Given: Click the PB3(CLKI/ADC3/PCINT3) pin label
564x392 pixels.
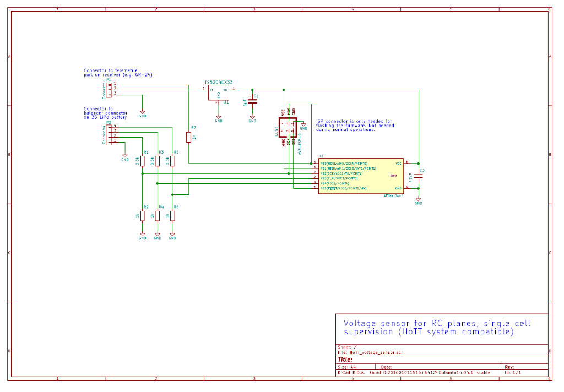Looking at the screenshot, I should point(339,178).
